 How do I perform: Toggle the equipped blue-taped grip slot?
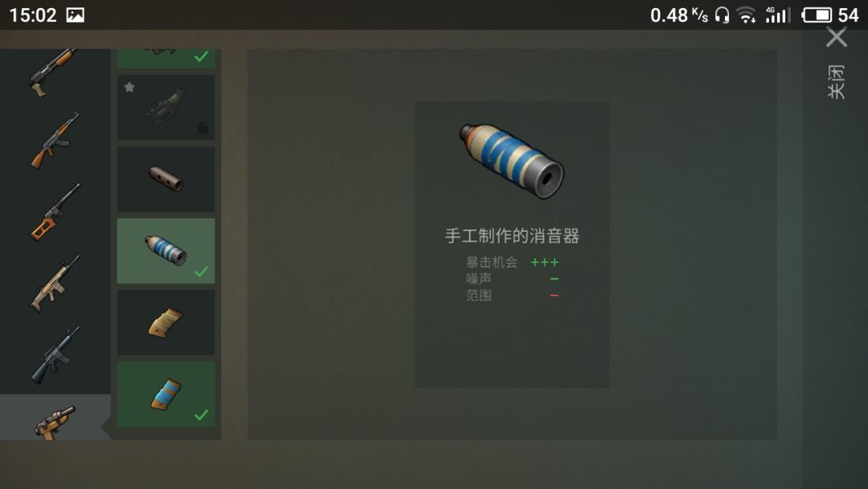[x=166, y=394]
